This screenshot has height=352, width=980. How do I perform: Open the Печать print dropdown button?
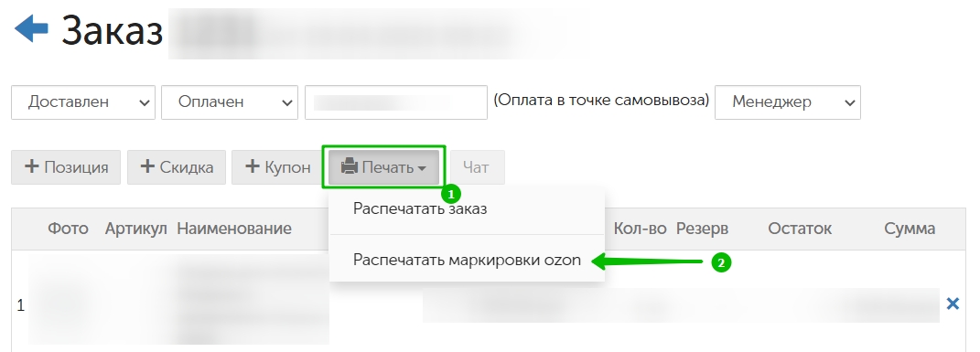click(383, 167)
